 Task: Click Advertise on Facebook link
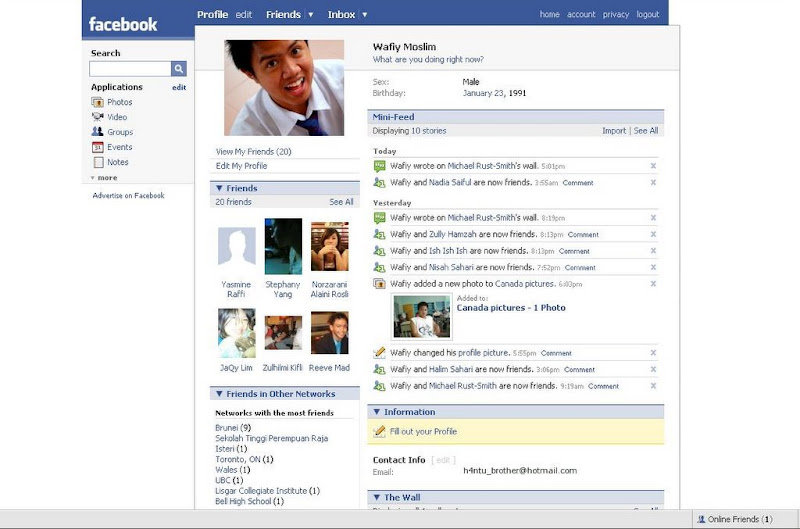[129, 195]
